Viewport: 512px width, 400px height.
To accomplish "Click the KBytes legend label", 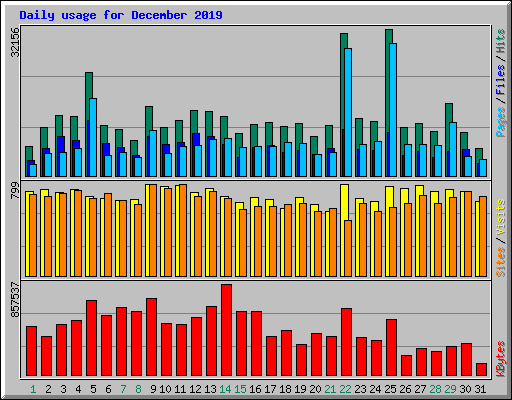I will click(x=500, y=359).
